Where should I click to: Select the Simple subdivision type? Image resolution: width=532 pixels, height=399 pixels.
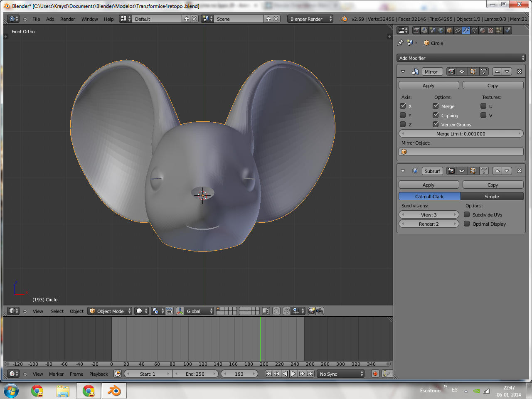point(492,197)
